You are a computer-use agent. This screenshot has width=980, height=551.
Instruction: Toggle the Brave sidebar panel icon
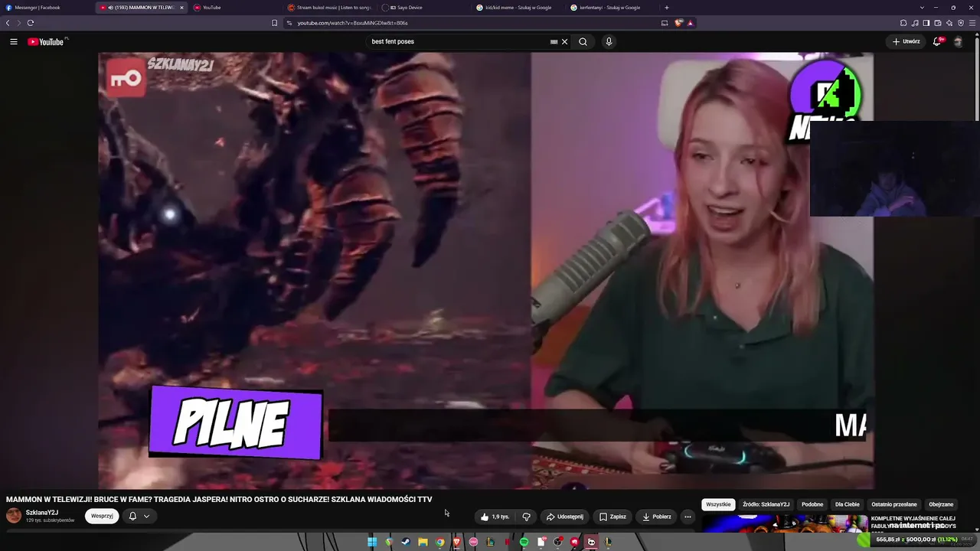click(x=926, y=23)
